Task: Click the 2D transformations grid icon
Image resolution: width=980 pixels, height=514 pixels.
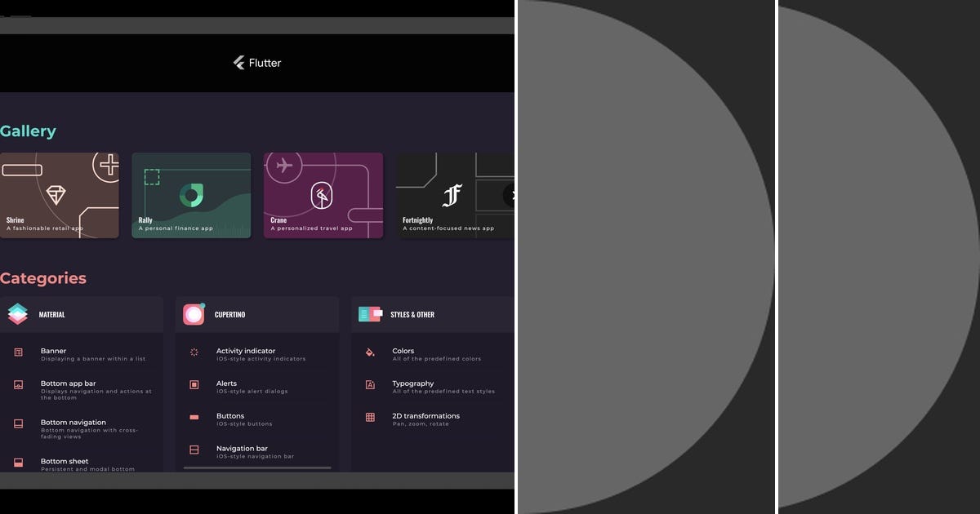Action: (x=370, y=417)
